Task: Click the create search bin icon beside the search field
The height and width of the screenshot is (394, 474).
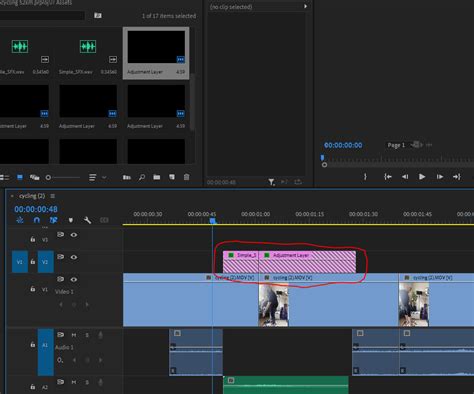Action: [98, 15]
